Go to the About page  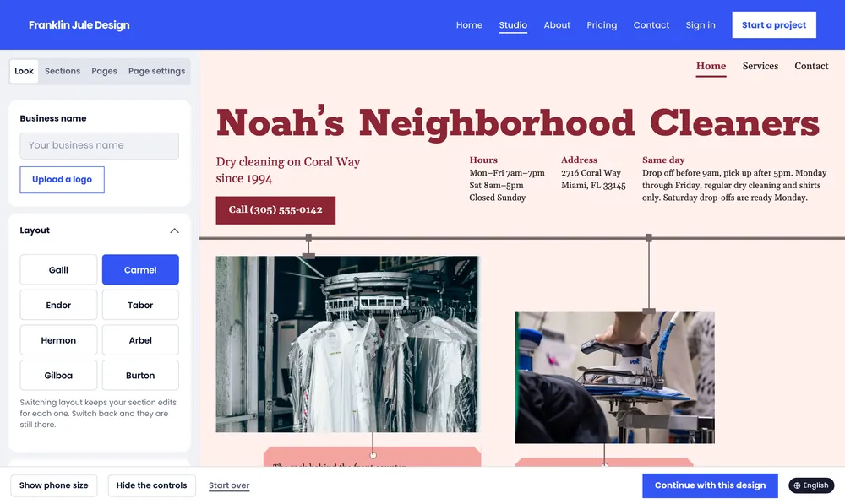click(x=557, y=25)
